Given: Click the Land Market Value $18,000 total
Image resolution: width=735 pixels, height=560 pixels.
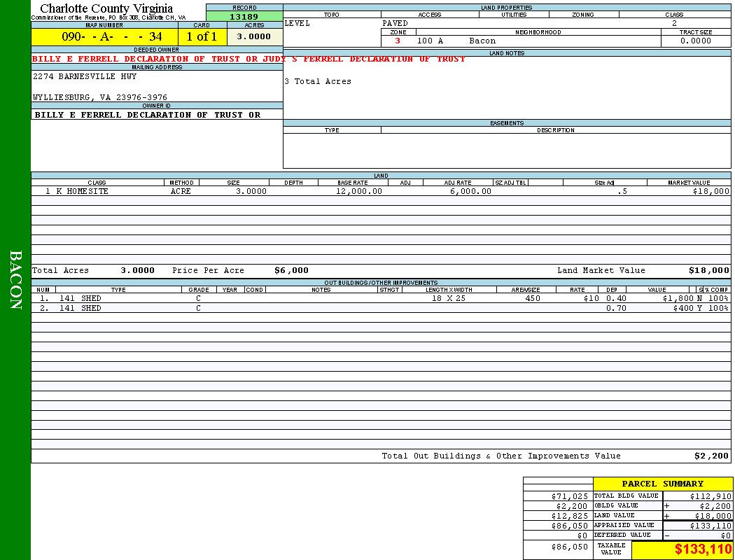Looking at the screenshot, I should click(708, 270).
